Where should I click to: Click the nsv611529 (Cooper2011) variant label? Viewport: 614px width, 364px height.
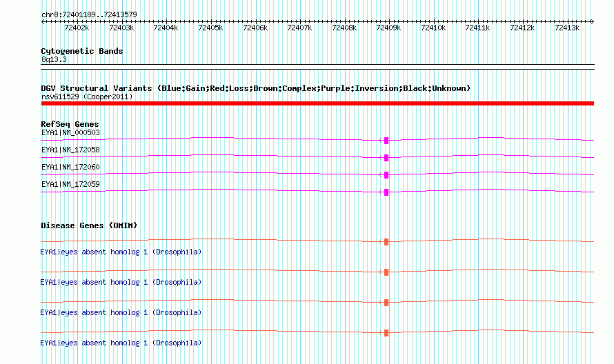[x=87, y=97]
